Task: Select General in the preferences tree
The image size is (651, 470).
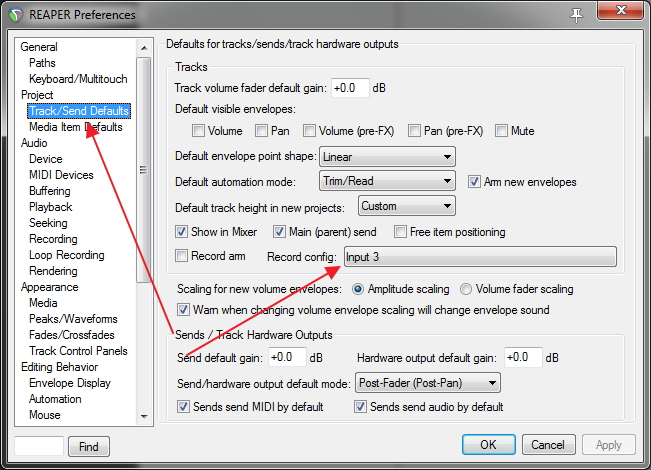Action: 39,47
